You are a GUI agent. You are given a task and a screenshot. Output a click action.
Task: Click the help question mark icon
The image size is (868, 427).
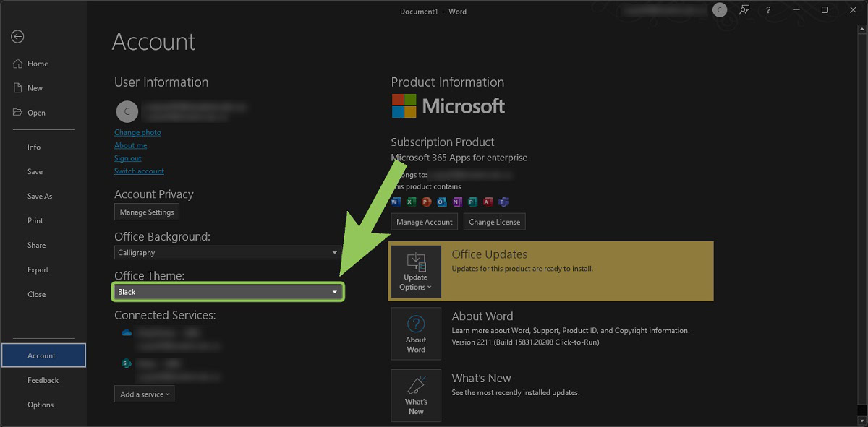pos(768,10)
